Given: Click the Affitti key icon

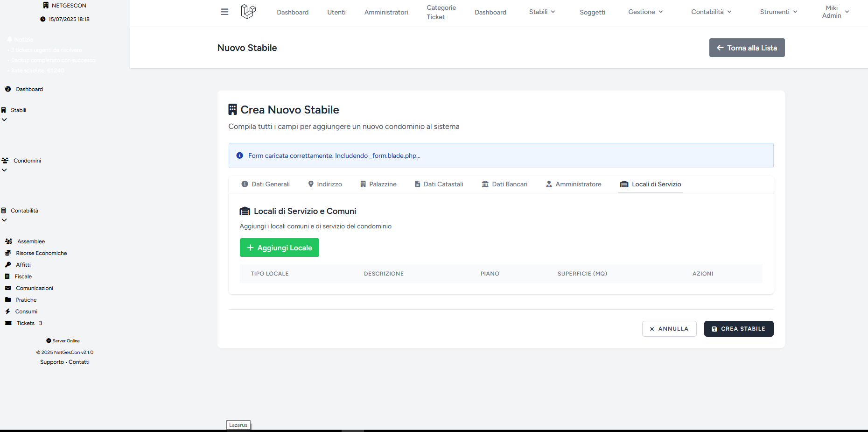Looking at the screenshot, I should pyautogui.click(x=8, y=265).
